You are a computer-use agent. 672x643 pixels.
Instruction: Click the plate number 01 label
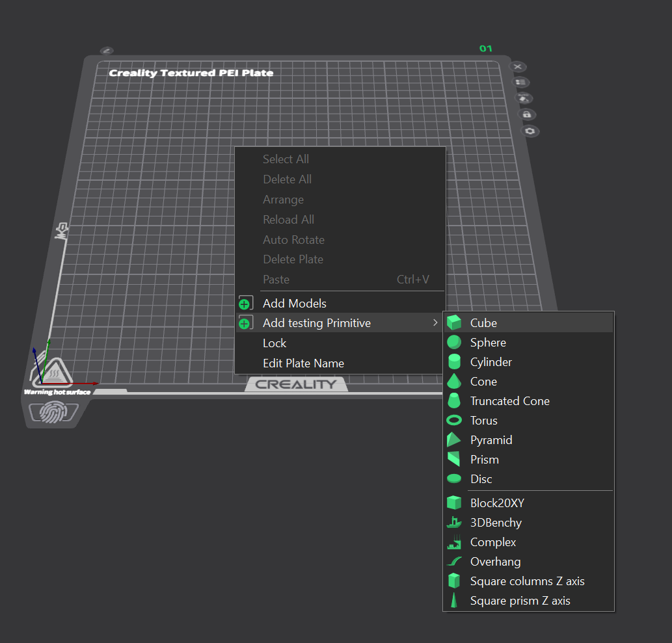point(486,49)
